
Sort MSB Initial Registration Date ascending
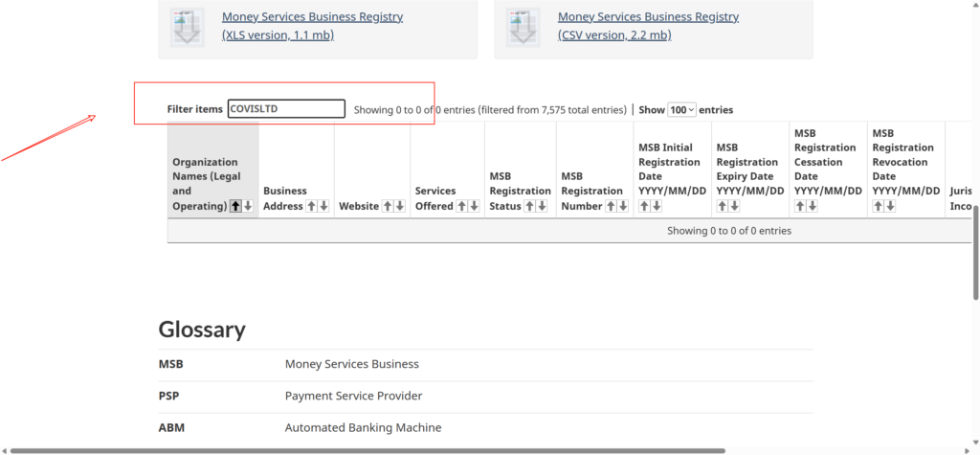pyautogui.click(x=644, y=206)
